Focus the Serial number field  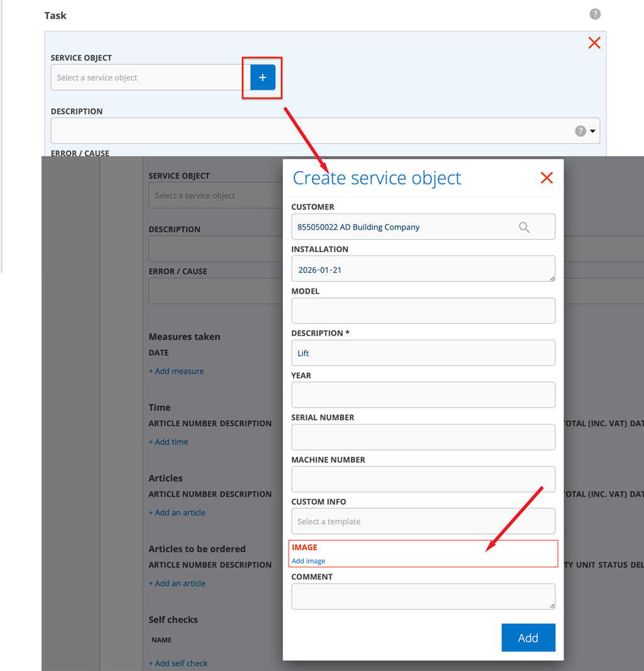pyautogui.click(x=423, y=437)
